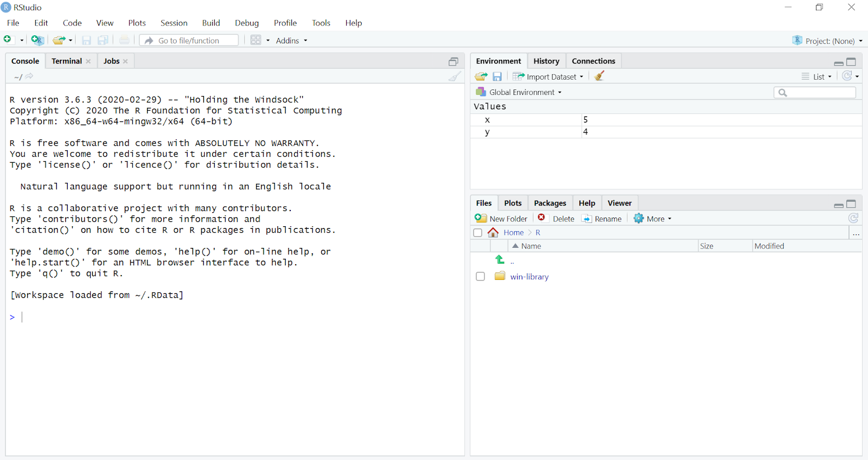
Task: Open the Tools menu
Action: 321,23
